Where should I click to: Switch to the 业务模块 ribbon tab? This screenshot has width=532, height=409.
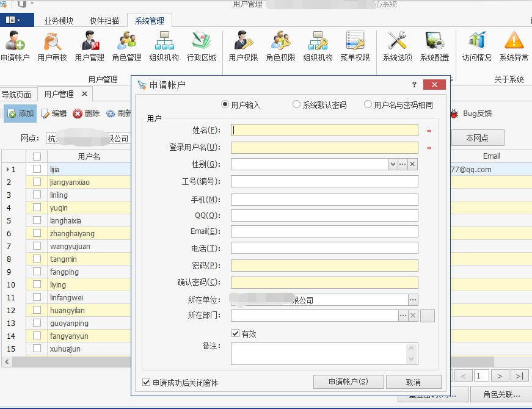(59, 21)
